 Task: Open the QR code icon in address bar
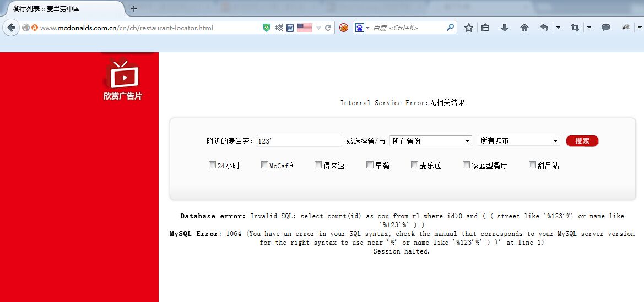pyautogui.click(x=278, y=28)
